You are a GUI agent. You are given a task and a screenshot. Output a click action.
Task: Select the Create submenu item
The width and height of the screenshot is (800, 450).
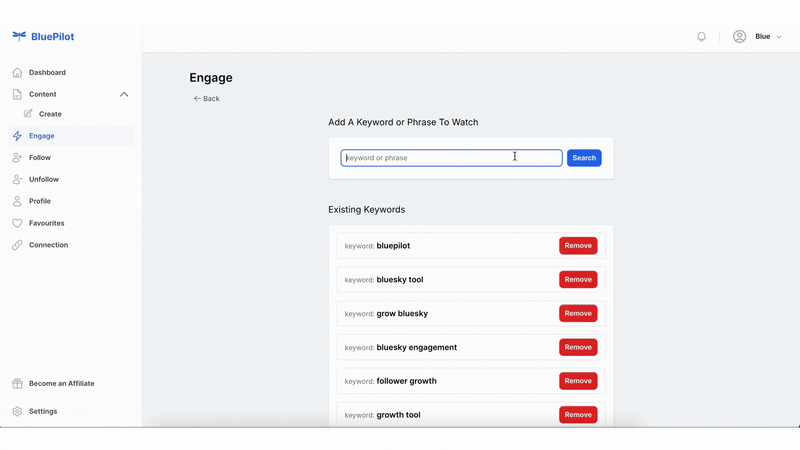pyautogui.click(x=50, y=114)
